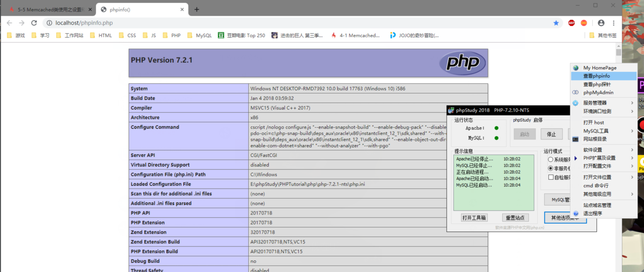Click the Apache green status indicator
644x272 pixels.
point(497,128)
